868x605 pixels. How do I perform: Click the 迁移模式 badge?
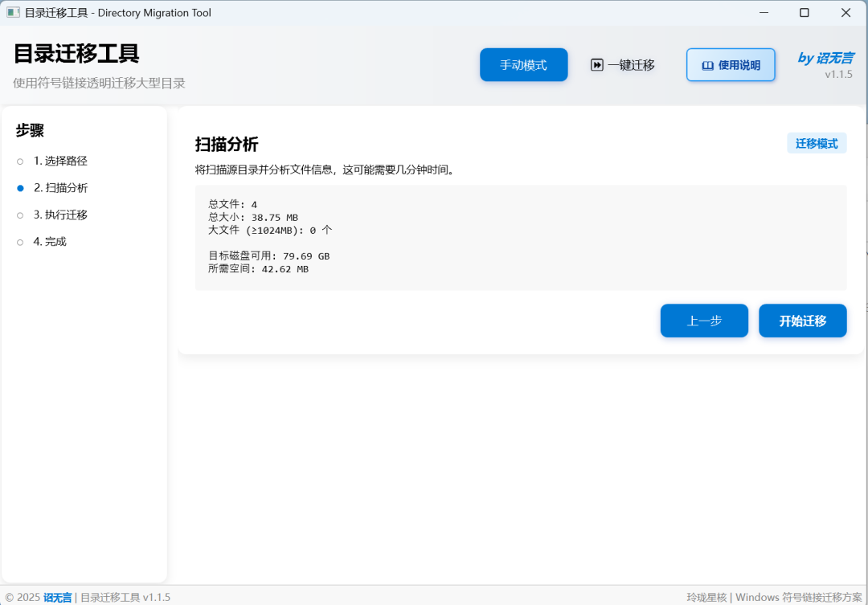(x=817, y=142)
